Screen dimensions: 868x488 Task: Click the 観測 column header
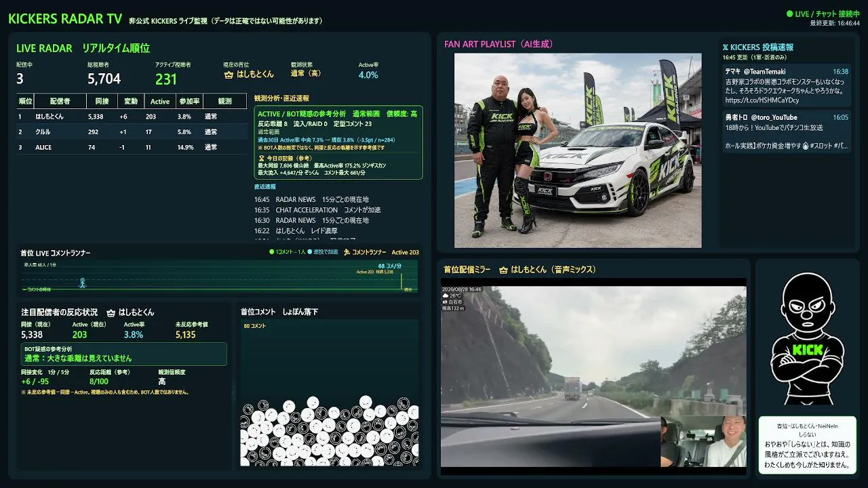click(224, 101)
